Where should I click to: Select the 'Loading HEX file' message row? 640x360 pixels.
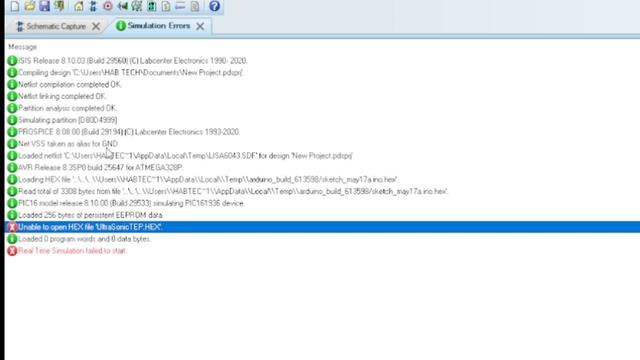[x=203, y=179]
